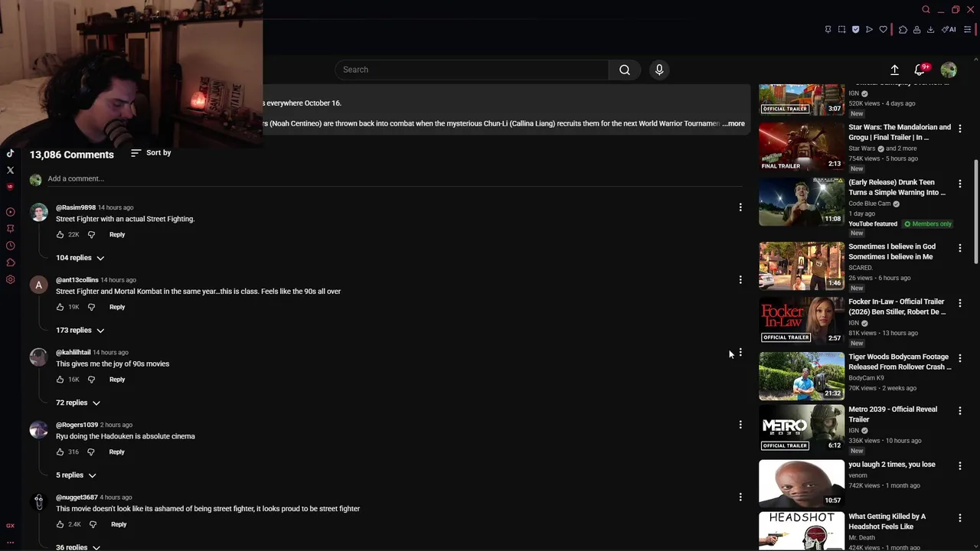Open the browser downloads icon

[x=930, y=30]
